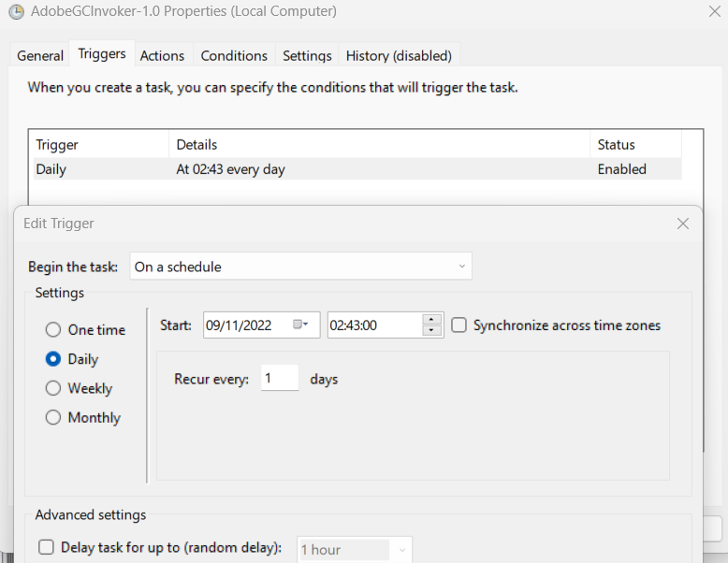
Task: Decrease start time with the down spinner
Action: [x=431, y=330]
